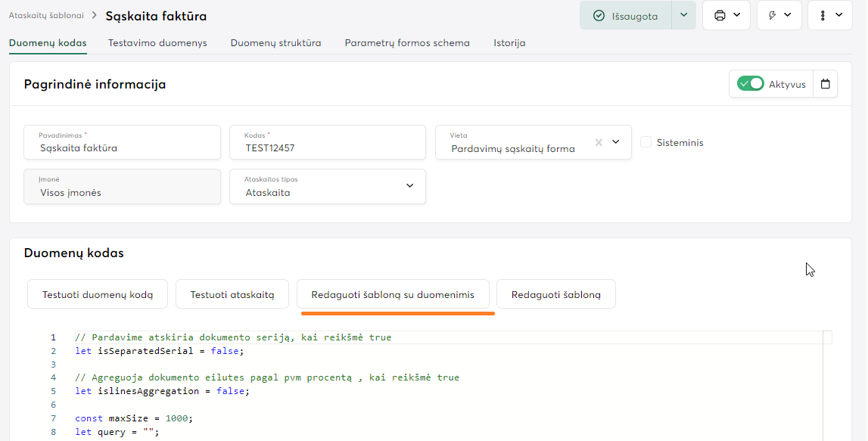Check the Sisteminis checkbox

tap(646, 142)
